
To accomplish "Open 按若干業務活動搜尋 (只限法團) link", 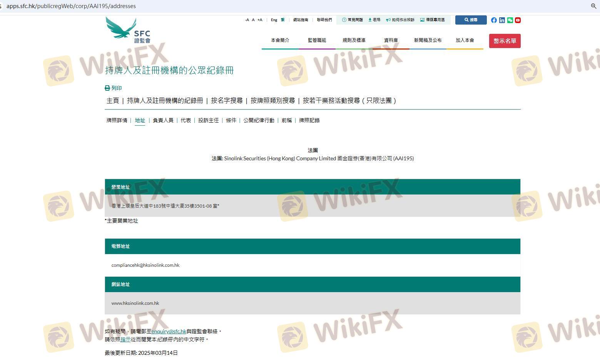I will coord(349,101).
